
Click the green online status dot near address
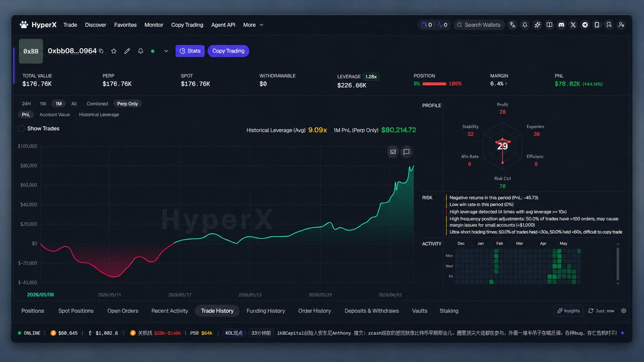(x=153, y=51)
